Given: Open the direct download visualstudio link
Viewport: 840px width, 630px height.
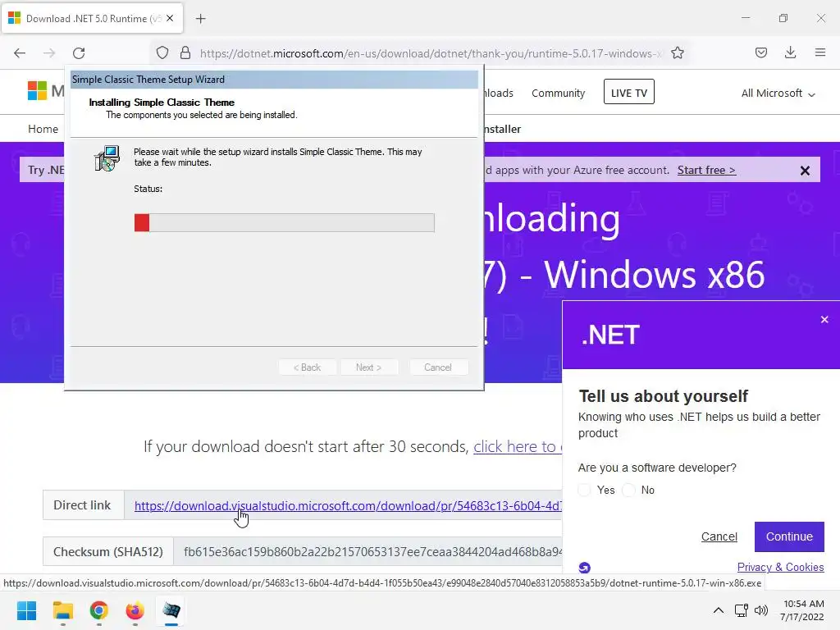Looking at the screenshot, I should click(x=348, y=505).
